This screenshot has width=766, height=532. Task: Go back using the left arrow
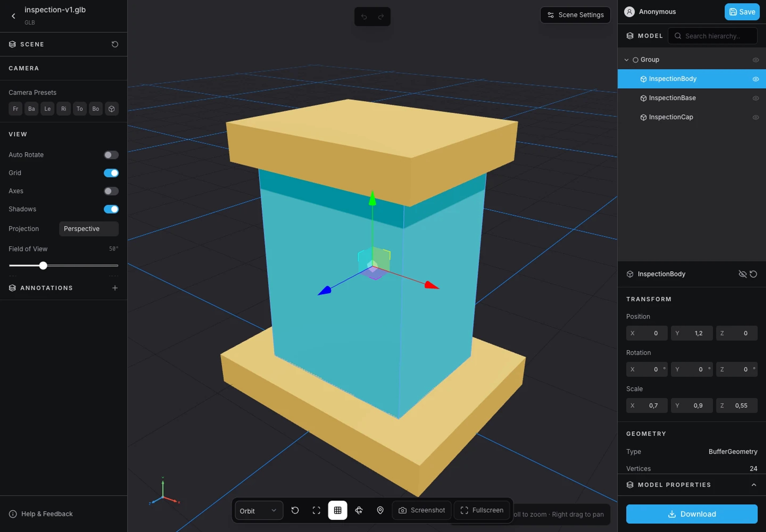13,16
